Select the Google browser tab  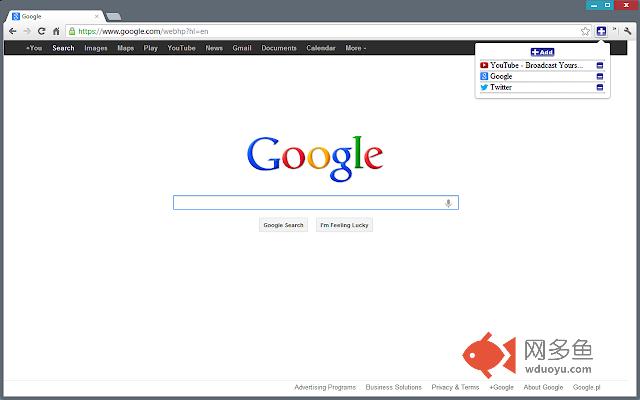(x=55, y=16)
